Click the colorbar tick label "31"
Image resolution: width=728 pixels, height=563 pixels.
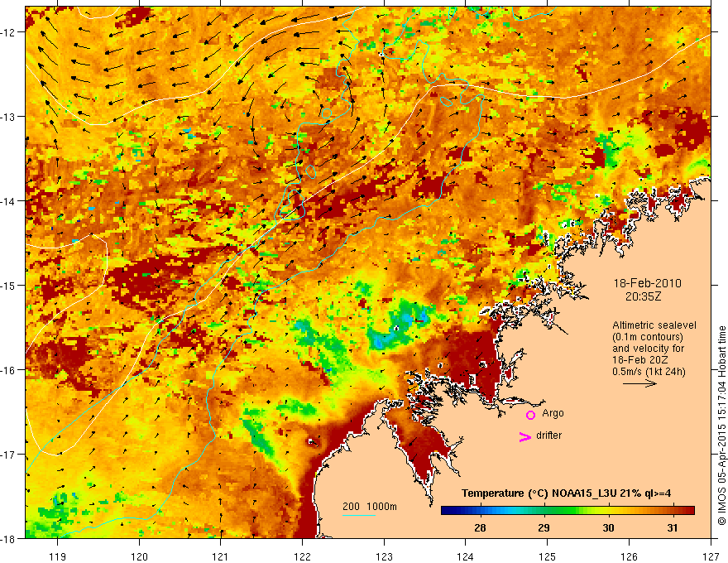(x=672, y=527)
